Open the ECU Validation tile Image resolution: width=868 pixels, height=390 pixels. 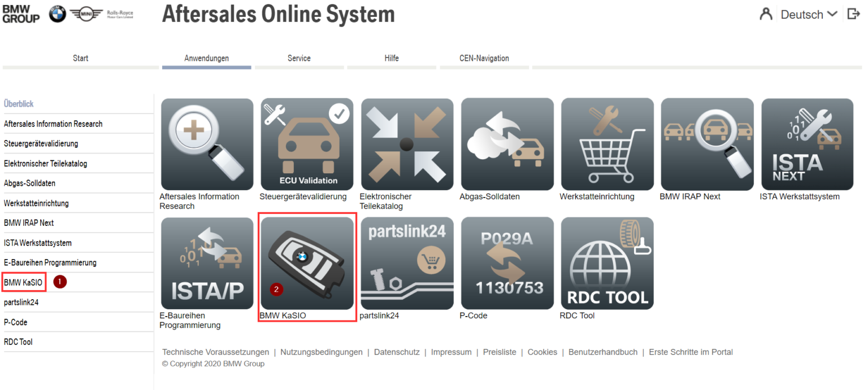(x=307, y=144)
